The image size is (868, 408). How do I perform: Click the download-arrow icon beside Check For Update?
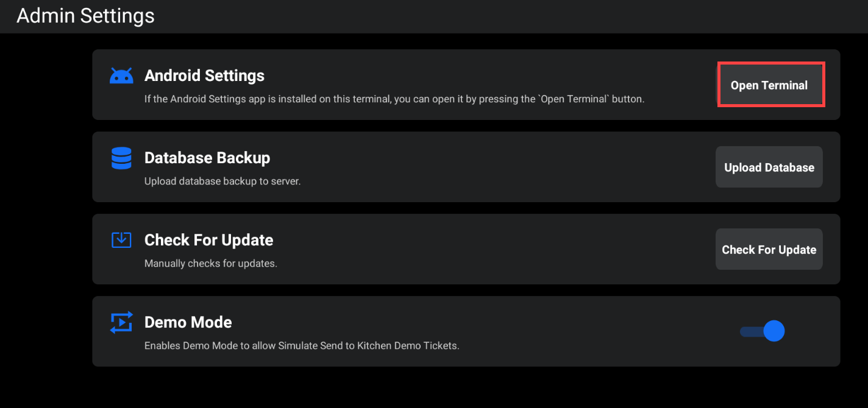pyautogui.click(x=121, y=240)
